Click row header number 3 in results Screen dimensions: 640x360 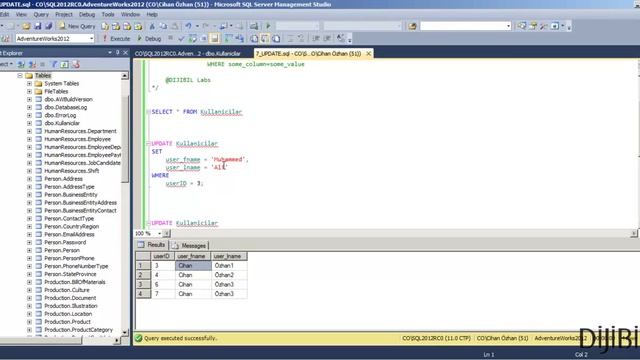click(x=143, y=284)
